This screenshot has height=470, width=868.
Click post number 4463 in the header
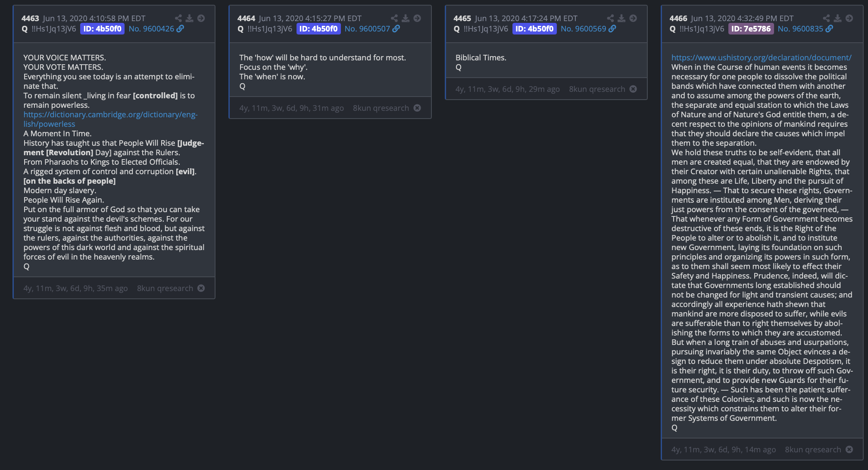click(x=30, y=19)
